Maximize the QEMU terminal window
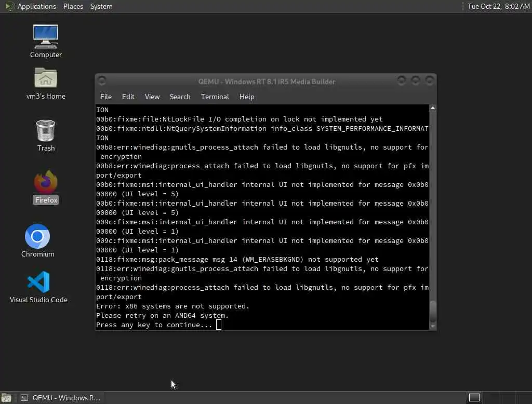This screenshot has width=532, height=404. pos(415,80)
